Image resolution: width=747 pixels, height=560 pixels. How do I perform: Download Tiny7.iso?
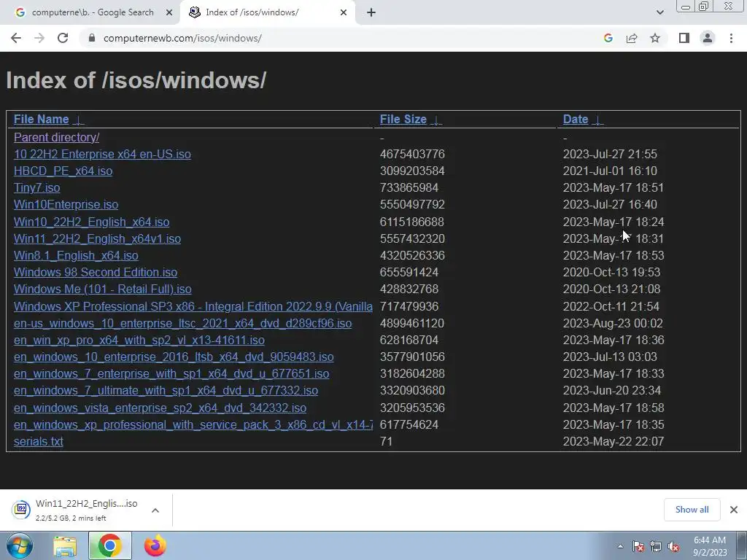click(x=36, y=187)
